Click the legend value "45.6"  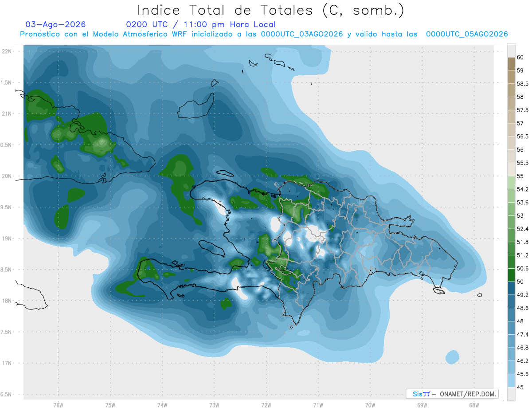522,374
